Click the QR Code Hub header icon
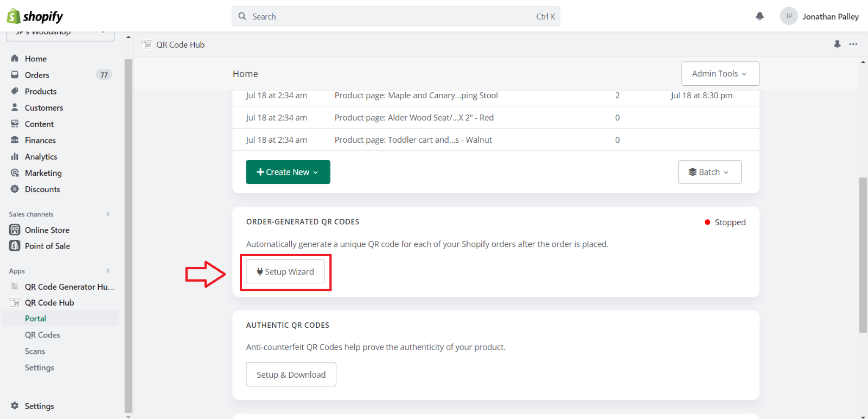 coord(146,45)
